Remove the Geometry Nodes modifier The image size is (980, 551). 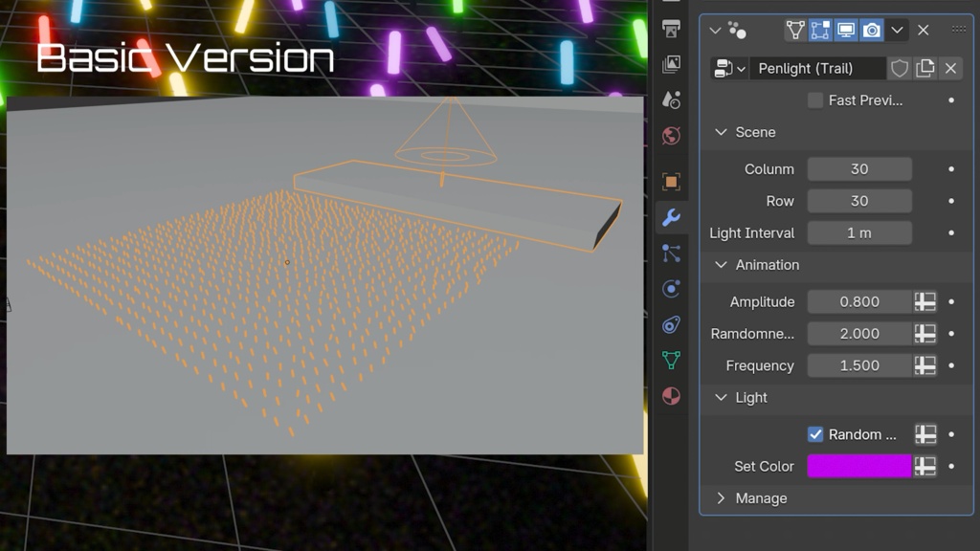point(924,30)
